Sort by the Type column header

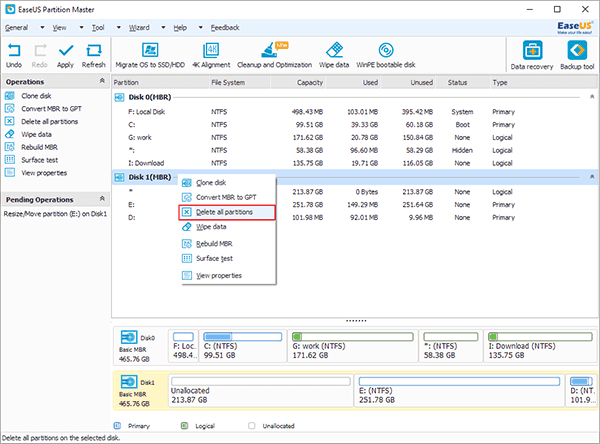click(x=543, y=82)
